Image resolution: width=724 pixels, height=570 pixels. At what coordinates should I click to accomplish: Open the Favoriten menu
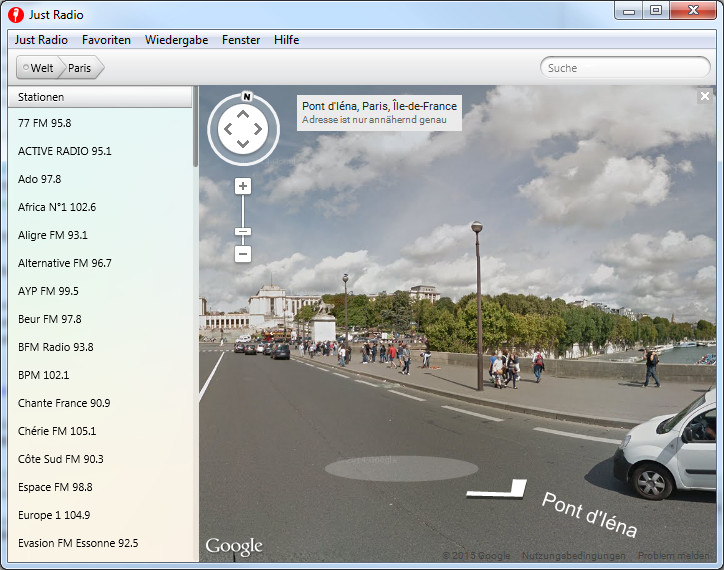pos(106,40)
